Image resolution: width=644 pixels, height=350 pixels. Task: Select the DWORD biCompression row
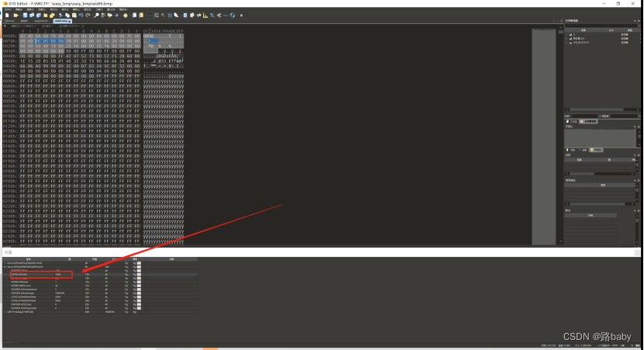pos(100,289)
